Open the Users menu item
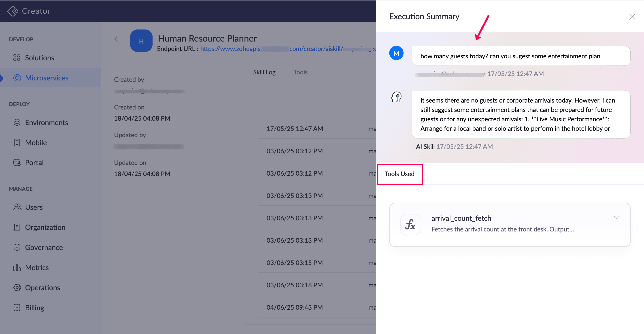 tap(34, 207)
